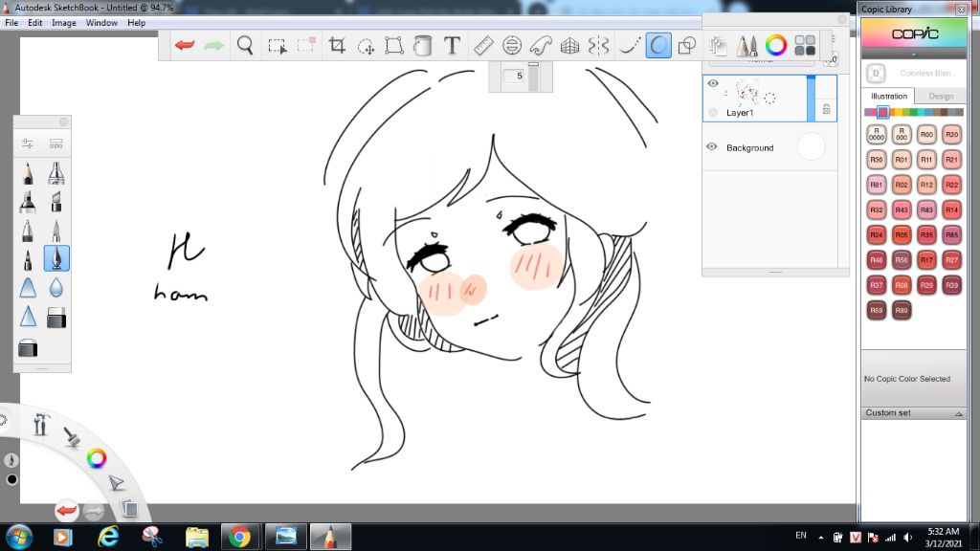
Task: Pick the Chisel Tip Pen brush
Action: pyautogui.click(x=56, y=202)
